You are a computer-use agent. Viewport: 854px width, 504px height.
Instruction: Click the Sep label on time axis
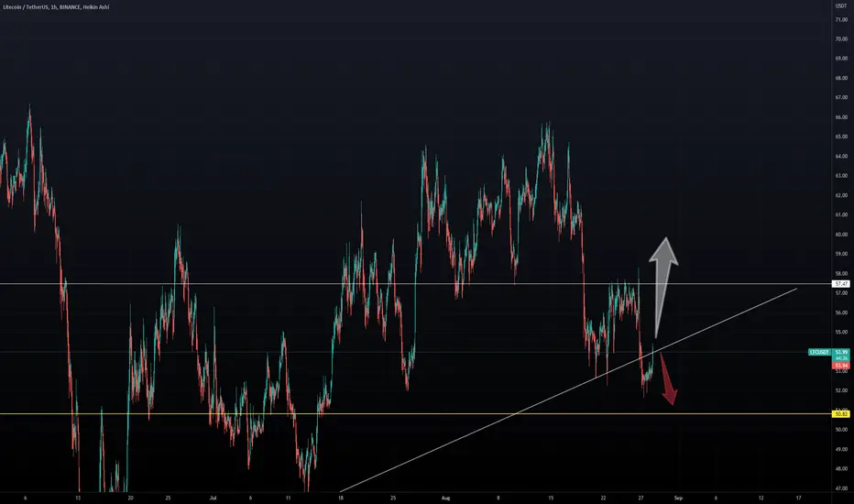[678, 498]
